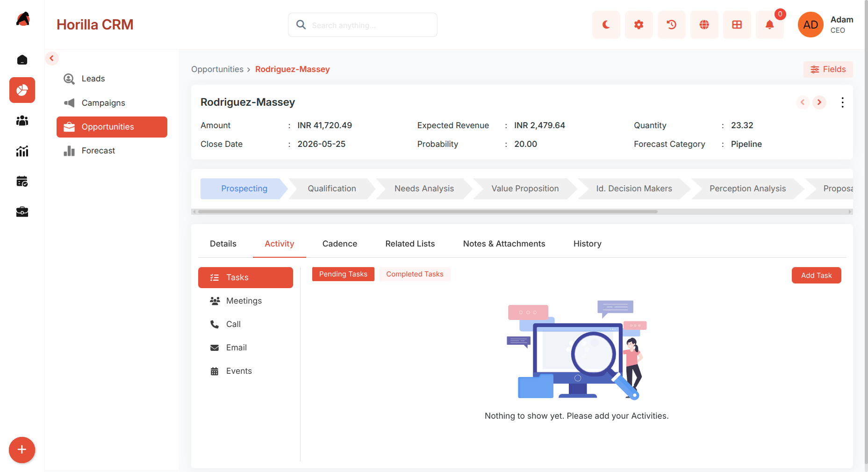Select the Perception Analysis stage
The image size is (868, 472).
click(x=747, y=189)
